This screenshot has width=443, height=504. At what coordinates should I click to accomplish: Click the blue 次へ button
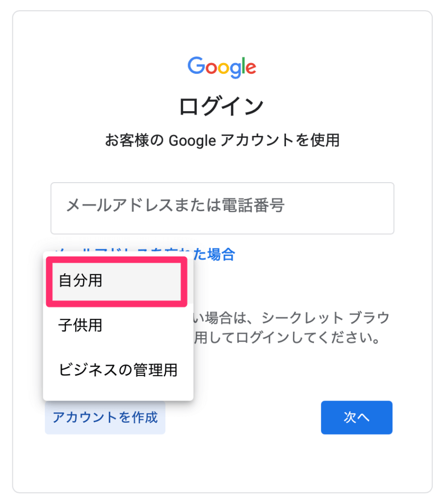tap(356, 417)
